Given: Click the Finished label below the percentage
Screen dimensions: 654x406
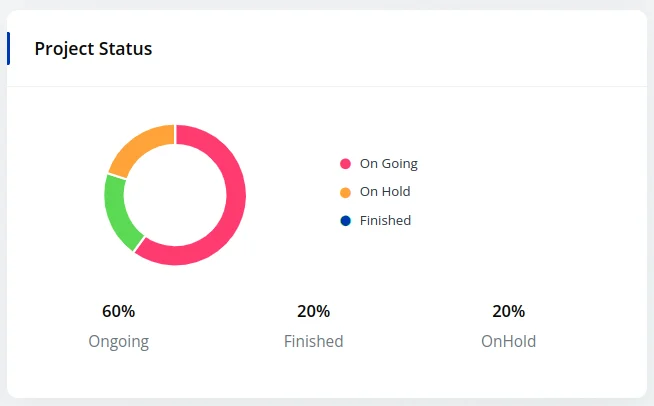Looking at the screenshot, I should click(313, 341).
